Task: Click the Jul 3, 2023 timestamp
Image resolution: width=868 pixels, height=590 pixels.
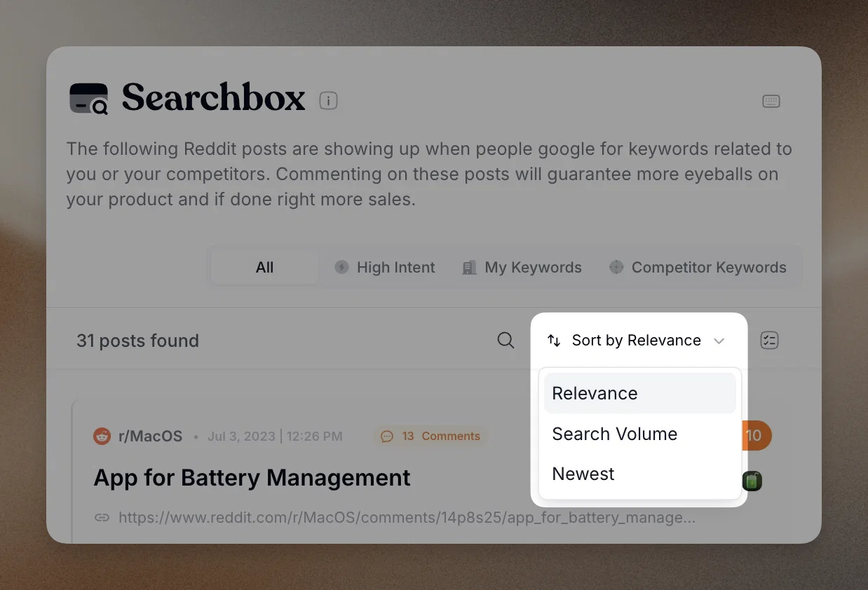Action: pyautogui.click(x=275, y=437)
